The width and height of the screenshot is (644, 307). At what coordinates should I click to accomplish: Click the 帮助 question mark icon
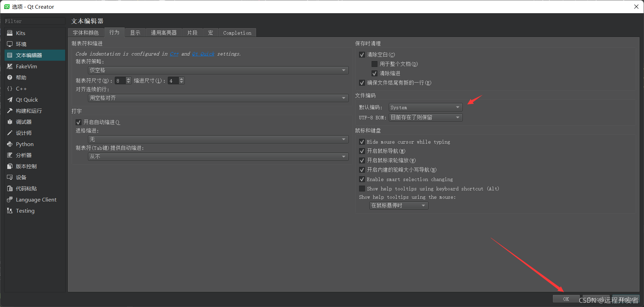(x=10, y=77)
